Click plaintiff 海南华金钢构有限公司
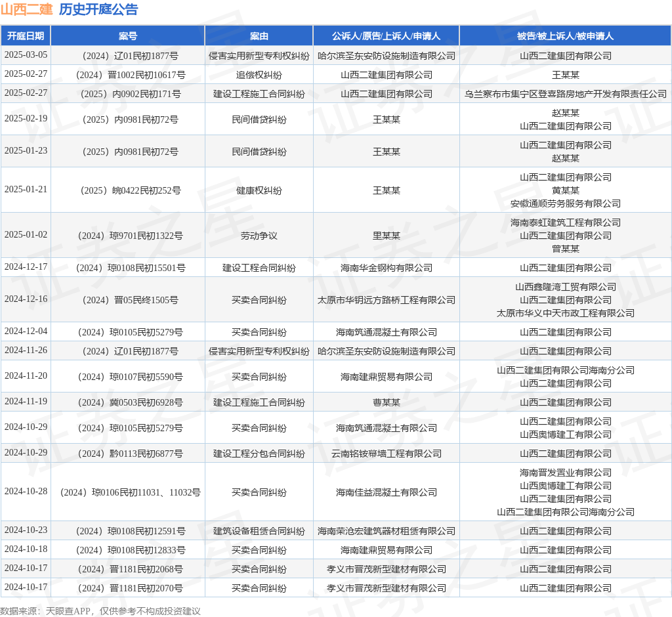This screenshot has width=672, height=617. (386, 268)
